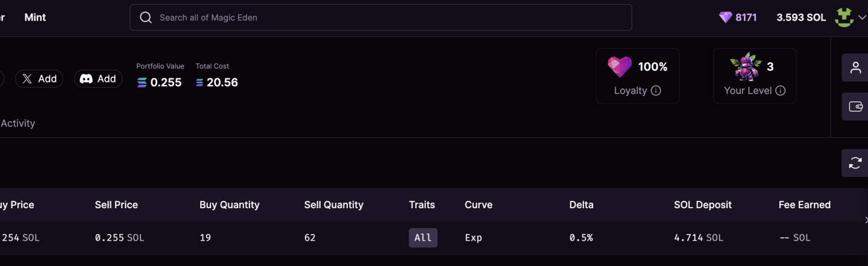Click the refresh icon button
Image resolution: width=868 pixels, height=266 pixels.
[x=855, y=162]
